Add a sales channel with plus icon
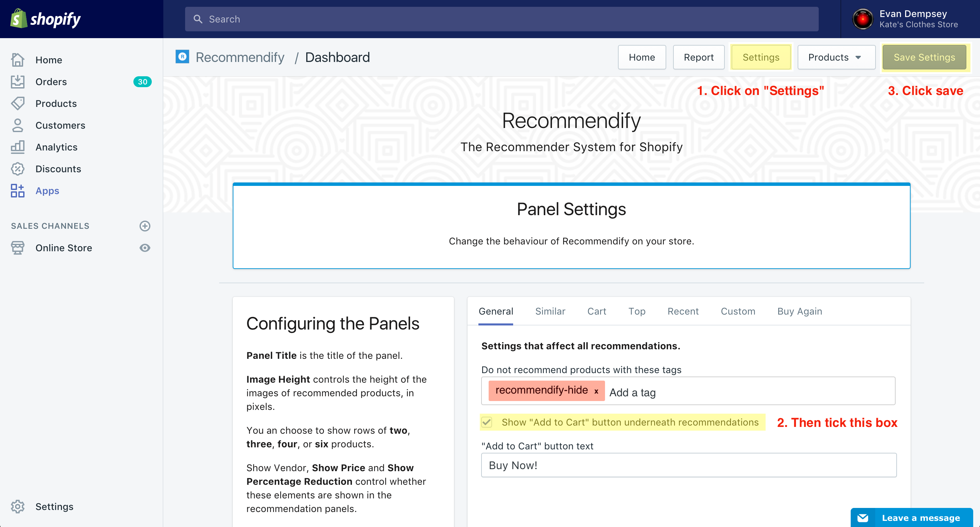Image resolution: width=980 pixels, height=527 pixels. 145,226
